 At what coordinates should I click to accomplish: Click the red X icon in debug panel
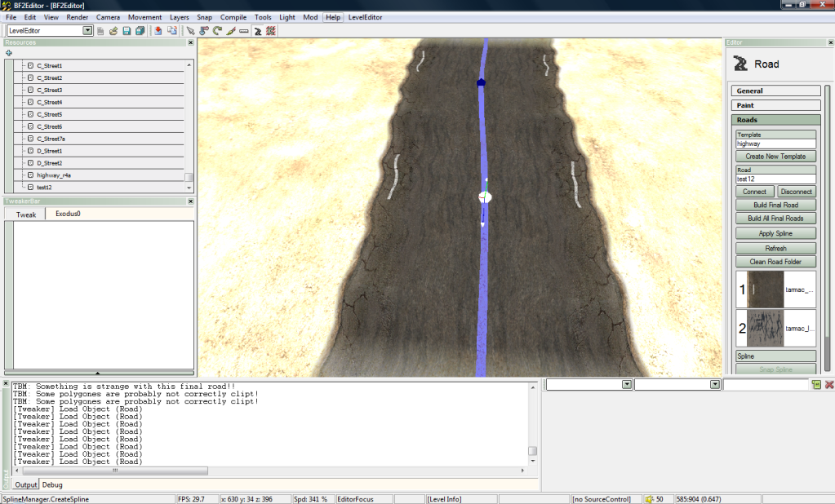coord(829,384)
